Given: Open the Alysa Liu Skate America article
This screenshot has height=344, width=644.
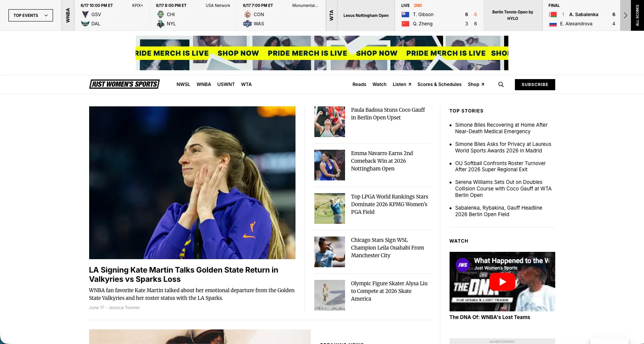Looking at the screenshot, I should [x=389, y=291].
